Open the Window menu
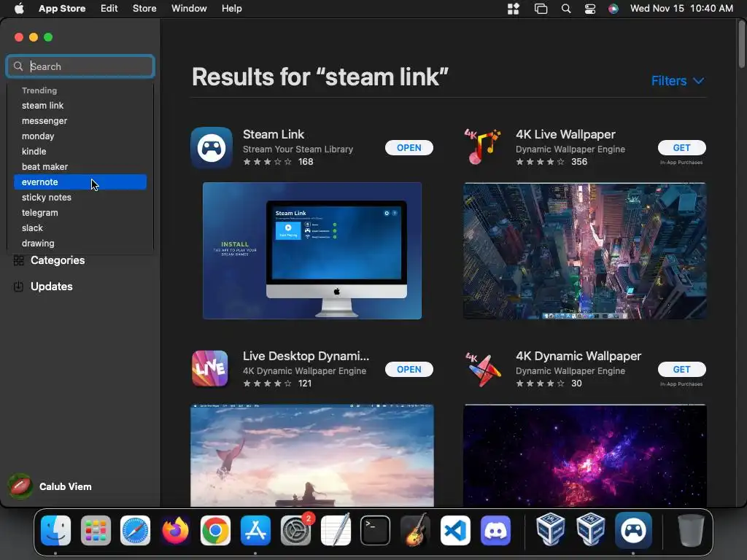The width and height of the screenshot is (747, 560). 189,9
